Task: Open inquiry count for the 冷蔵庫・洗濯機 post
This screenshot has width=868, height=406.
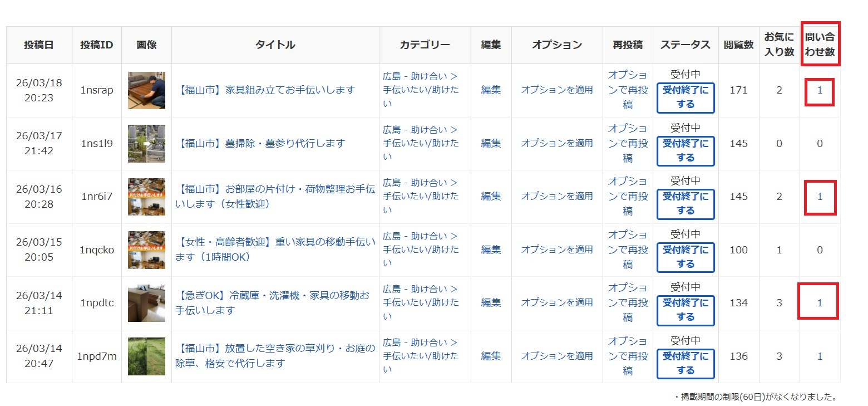Action: click(820, 302)
